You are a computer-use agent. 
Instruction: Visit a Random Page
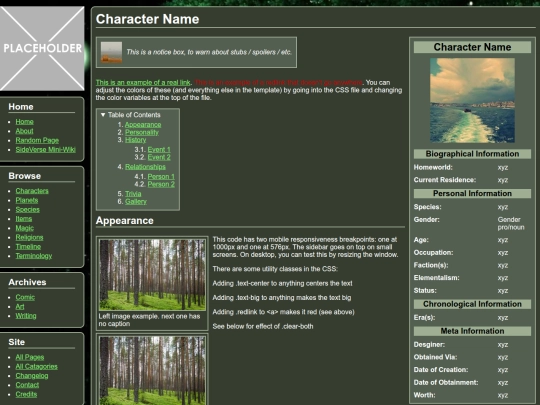click(37, 140)
